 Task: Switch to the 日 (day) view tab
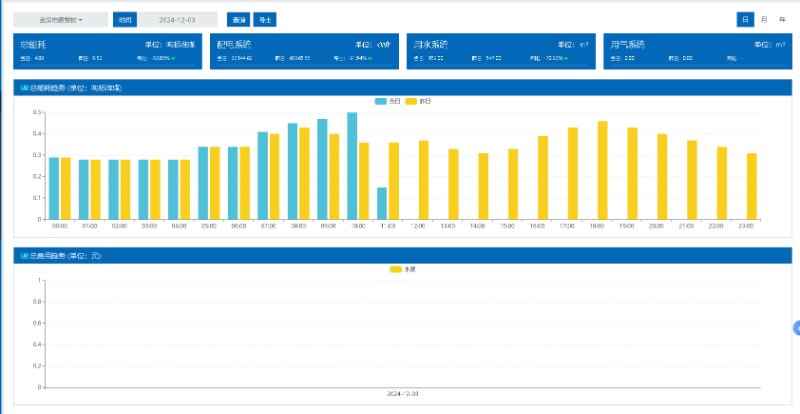click(x=745, y=19)
